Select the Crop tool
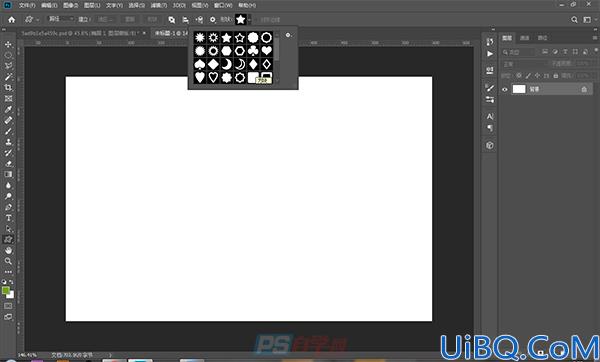The image size is (600, 362). point(8,88)
